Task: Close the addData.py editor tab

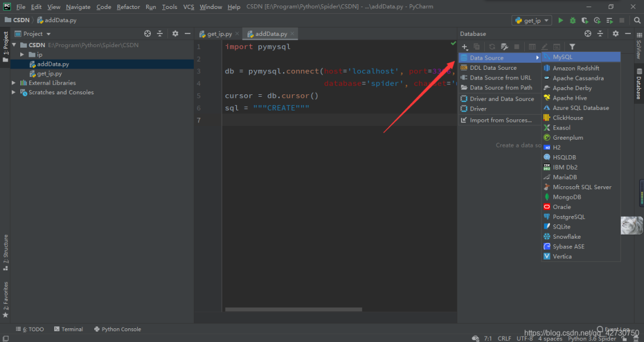Action: pyautogui.click(x=292, y=34)
